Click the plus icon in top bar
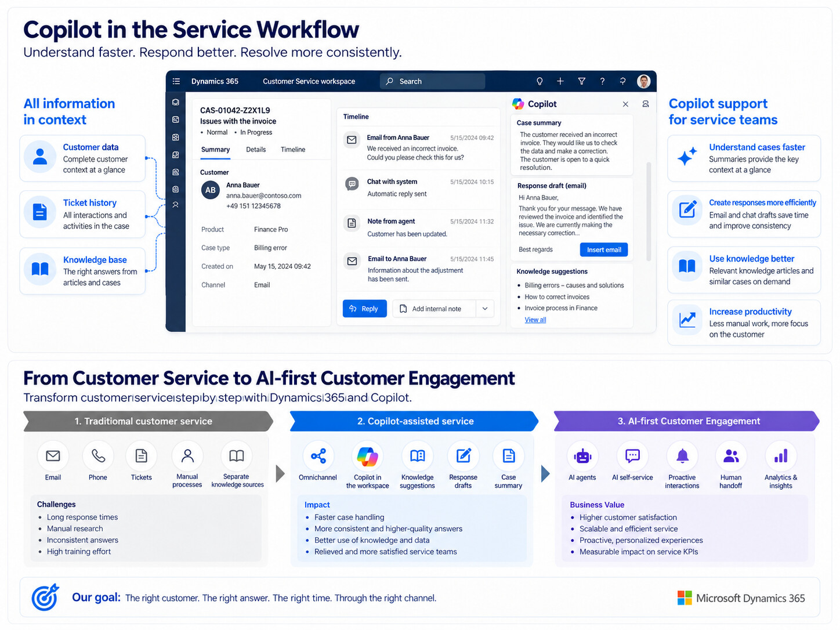The height and width of the screenshot is (630, 840). (560, 81)
